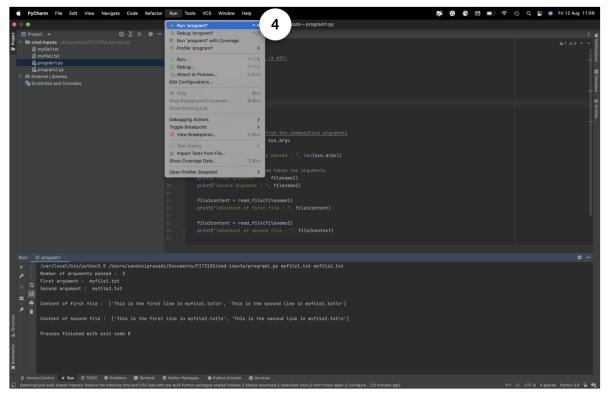Viewport: 608px width, 394px height.
Task: Open the Navigate menu
Action: [x=111, y=13]
